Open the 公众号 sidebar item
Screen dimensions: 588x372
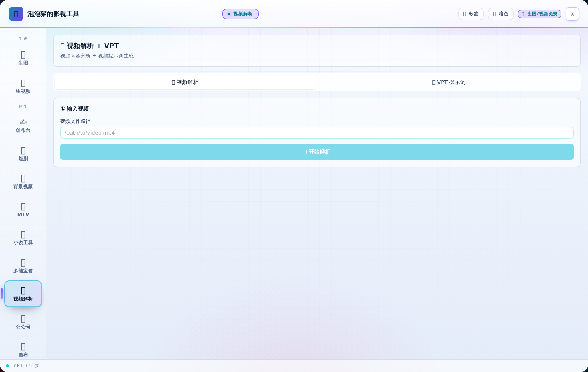point(23,322)
